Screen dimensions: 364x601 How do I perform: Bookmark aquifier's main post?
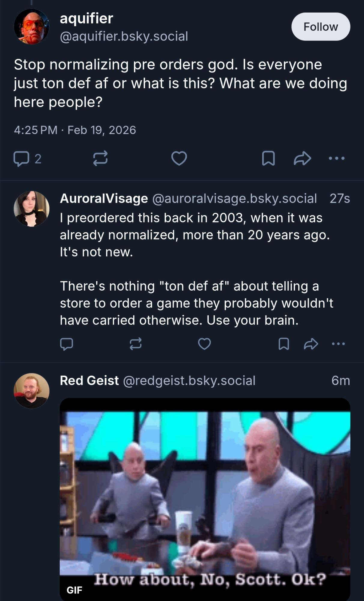tap(268, 158)
